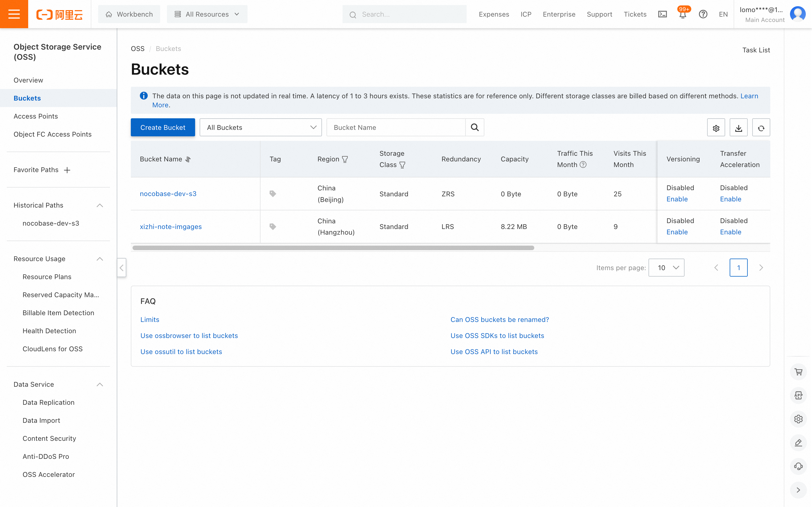Click the bucket name search icon

click(x=475, y=127)
